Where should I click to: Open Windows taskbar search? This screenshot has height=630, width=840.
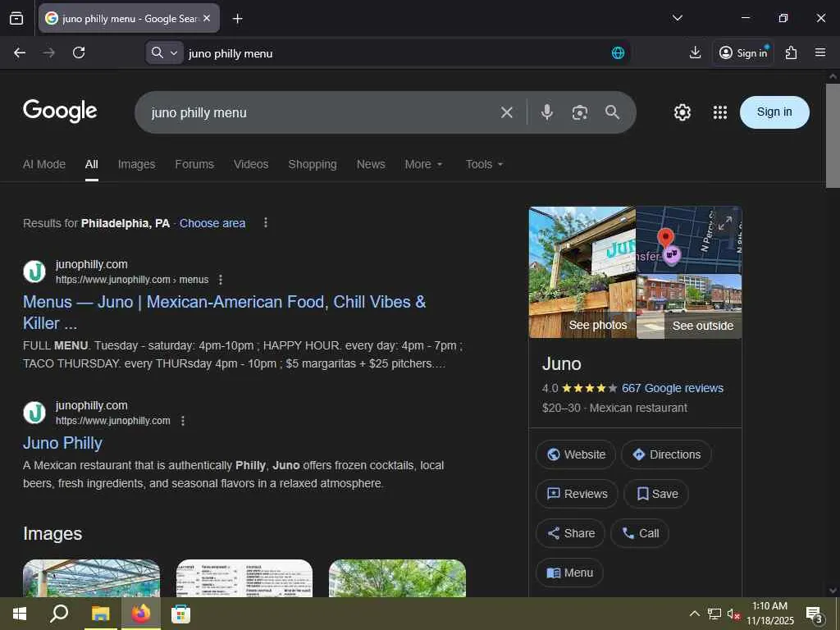pyautogui.click(x=59, y=614)
